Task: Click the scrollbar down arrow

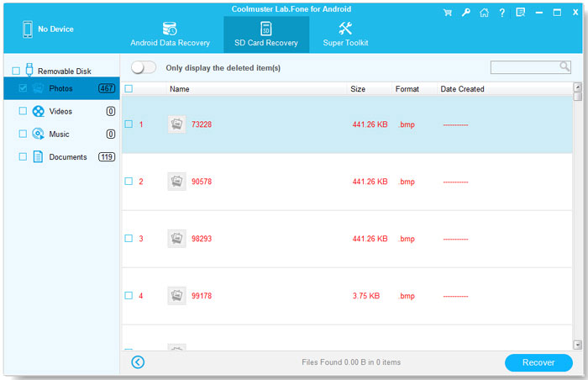Action: [577, 344]
